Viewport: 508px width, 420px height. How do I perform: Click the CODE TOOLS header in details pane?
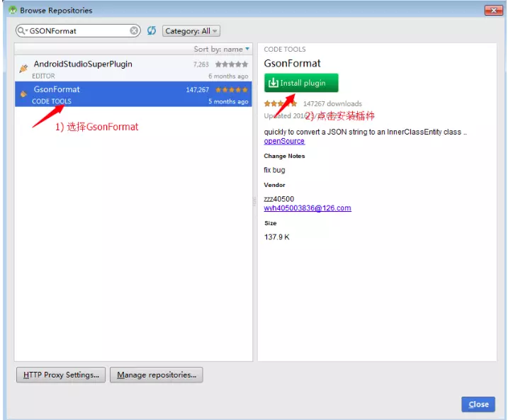point(285,49)
